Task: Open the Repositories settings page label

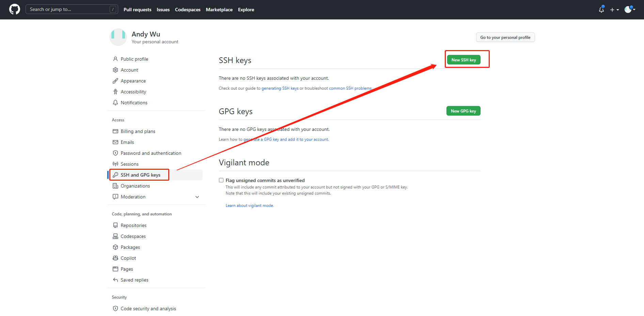Action: click(133, 225)
